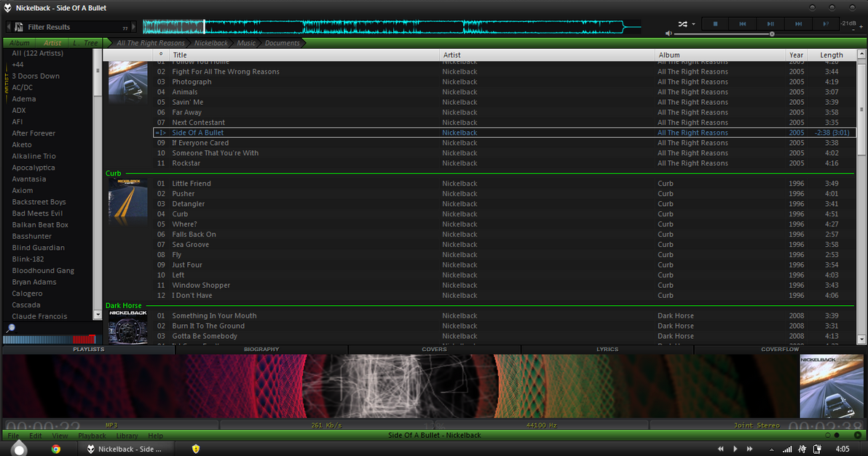
Task: Click the round play icon at bottom-right of green bar
Action: (x=858, y=435)
